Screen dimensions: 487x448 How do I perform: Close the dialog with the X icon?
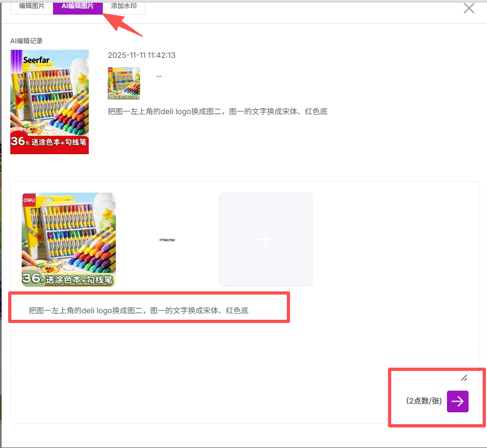(x=469, y=8)
